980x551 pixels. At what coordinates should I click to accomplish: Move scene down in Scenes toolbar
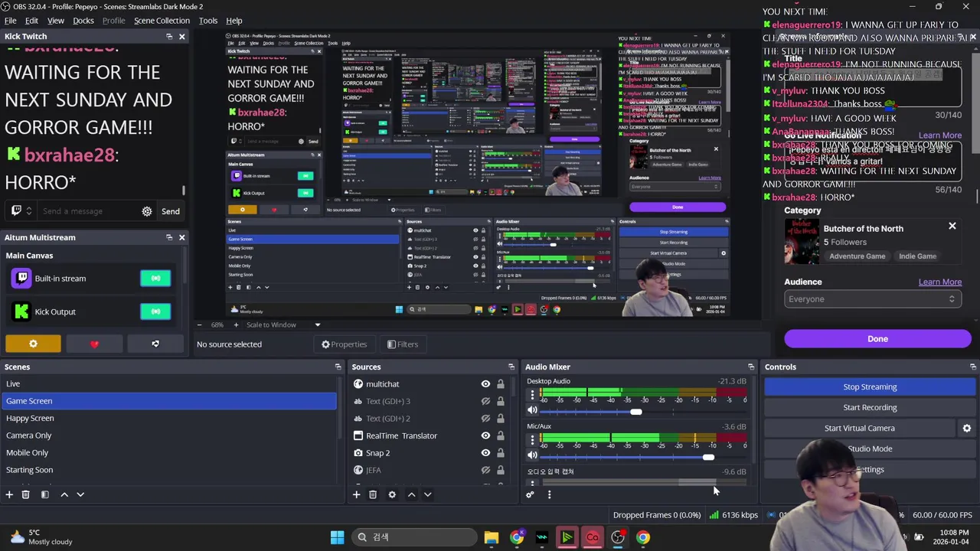(80, 495)
